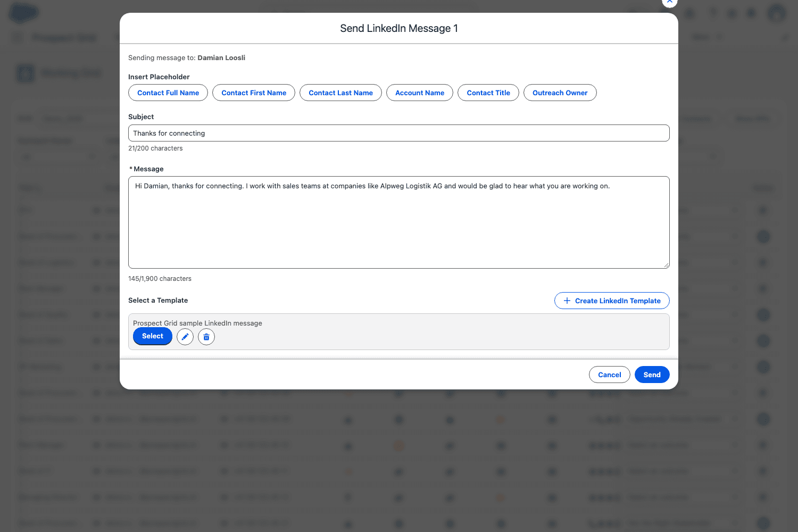Insert the Contact First Name placeholder

(254, 93)
